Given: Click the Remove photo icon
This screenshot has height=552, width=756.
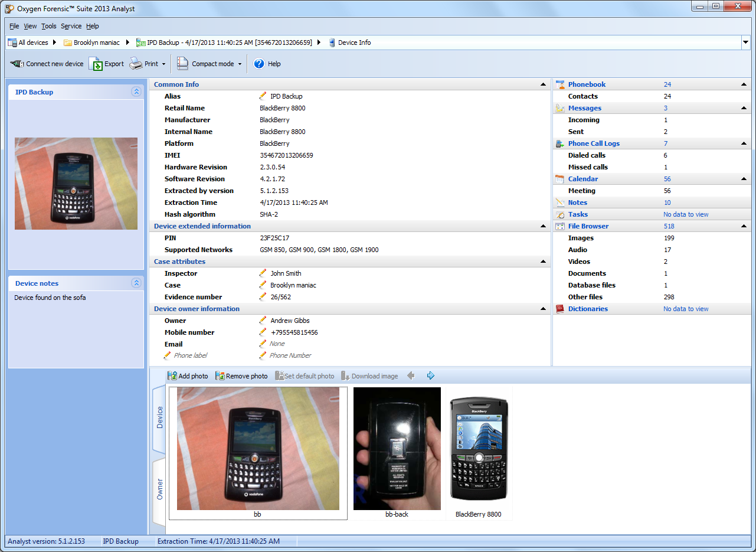Looking at the screenshot, I should 220,376.
